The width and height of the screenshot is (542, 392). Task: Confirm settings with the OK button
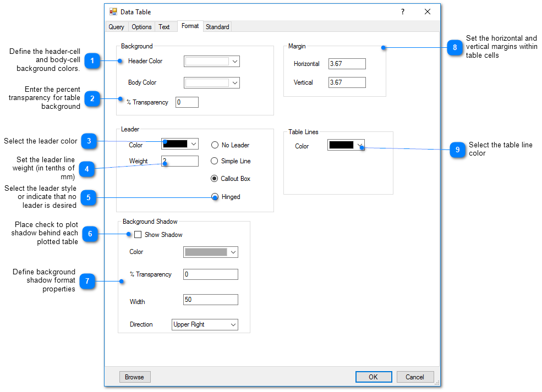374,377
